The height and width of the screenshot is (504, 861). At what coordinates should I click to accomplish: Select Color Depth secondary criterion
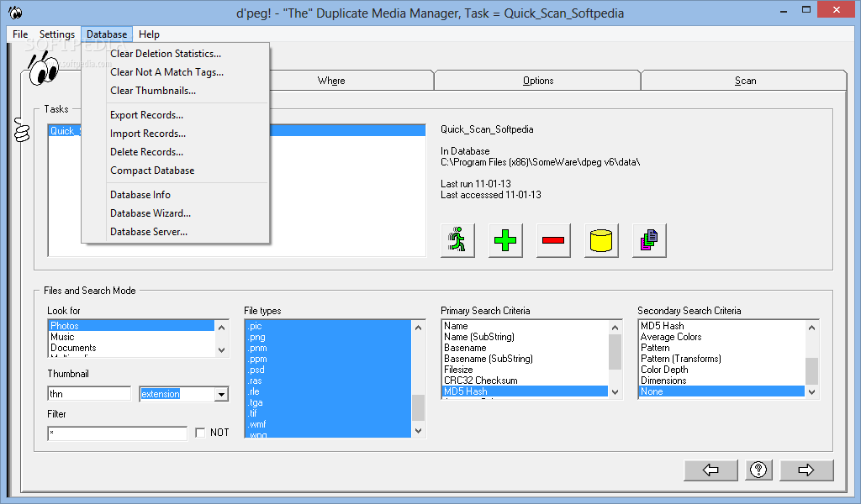coord(721,370)
